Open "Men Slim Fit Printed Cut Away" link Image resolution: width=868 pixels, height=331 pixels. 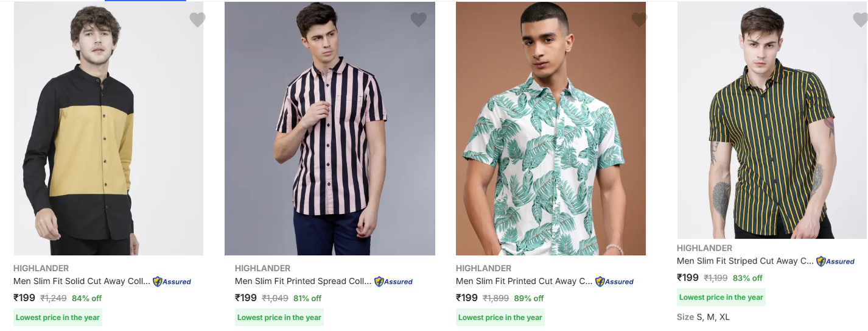(523, 282)
